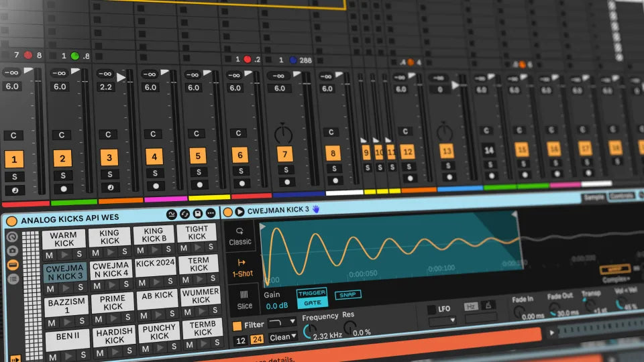Switch sampler to Slice mode
The height and width of the screenshot is (362, 644).
244,300
